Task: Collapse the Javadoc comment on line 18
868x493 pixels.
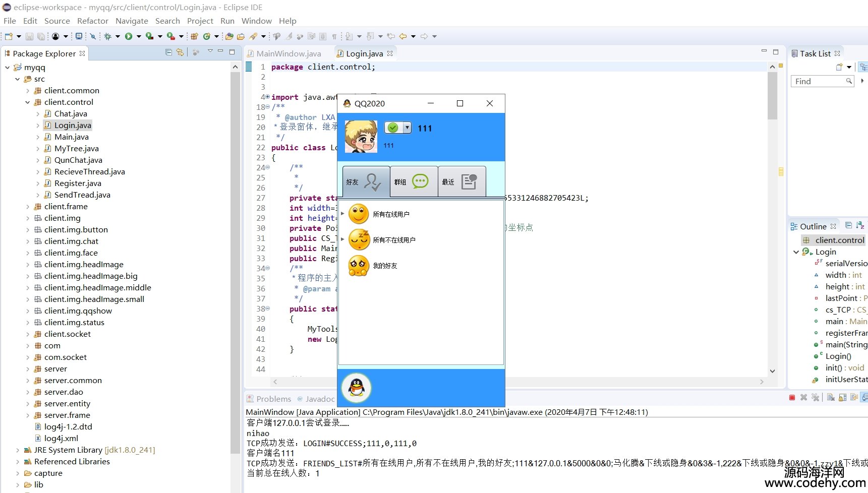Action: click(267, 107)
